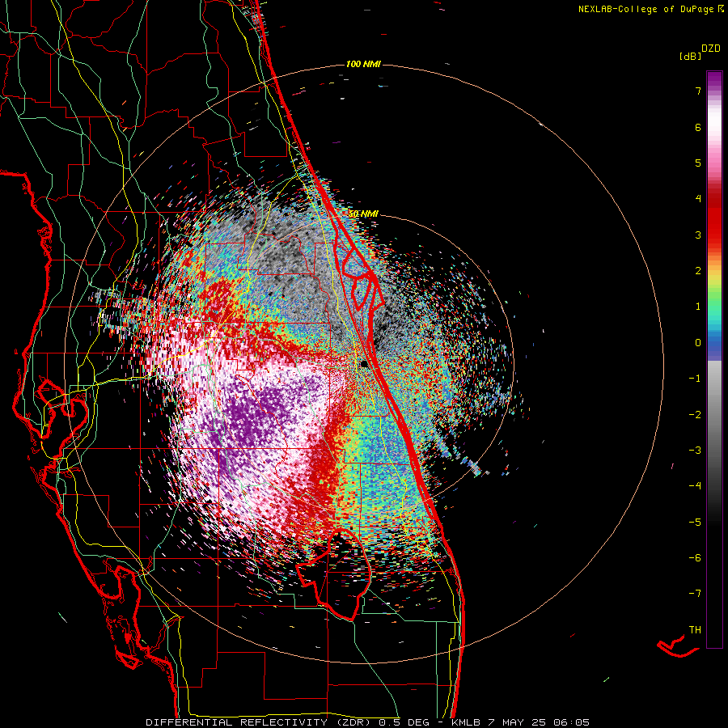Select the 50 NMI range ring label
The image size is (728, 728).
click(363, 214)
